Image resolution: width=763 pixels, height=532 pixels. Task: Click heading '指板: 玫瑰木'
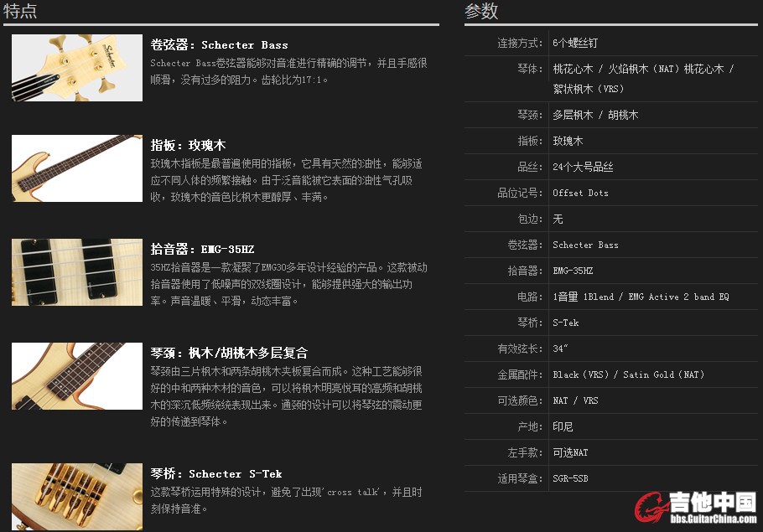188,146
